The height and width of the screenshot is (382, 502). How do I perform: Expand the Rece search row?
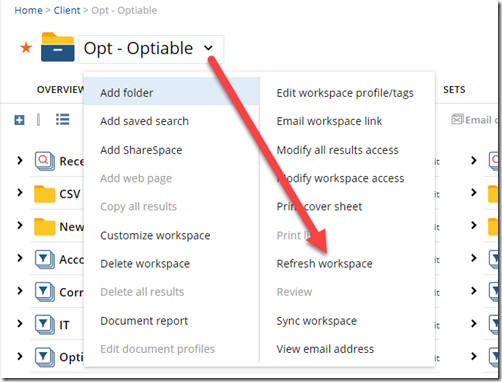tap(20, 160)
